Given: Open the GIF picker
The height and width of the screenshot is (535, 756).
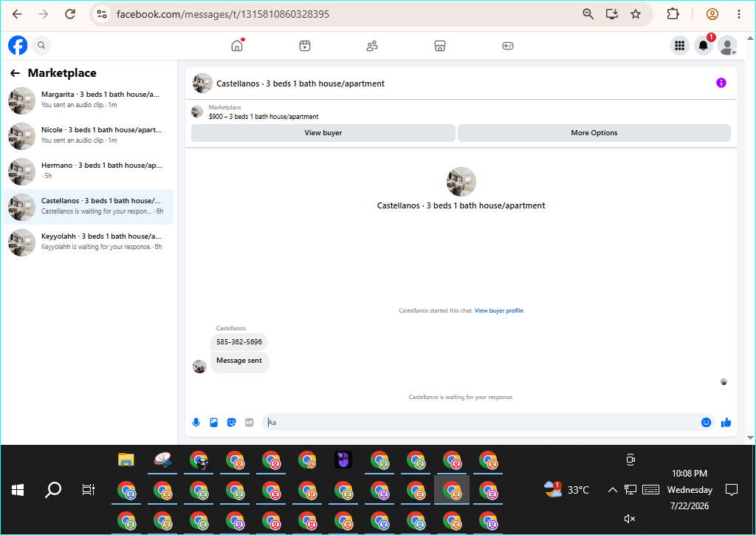Looking at the screenshot, I should pyautogui.click(x=250, y=423).
